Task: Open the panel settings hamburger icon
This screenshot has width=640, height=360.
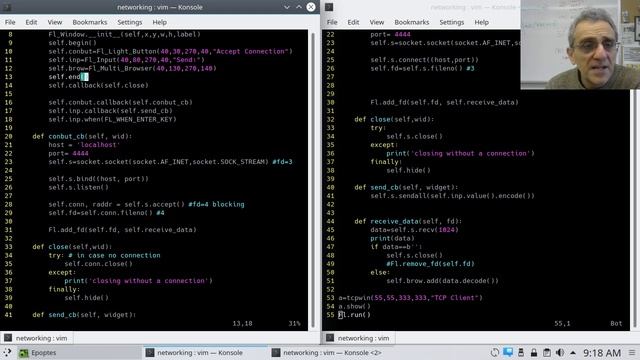Action: click(632, 353)
